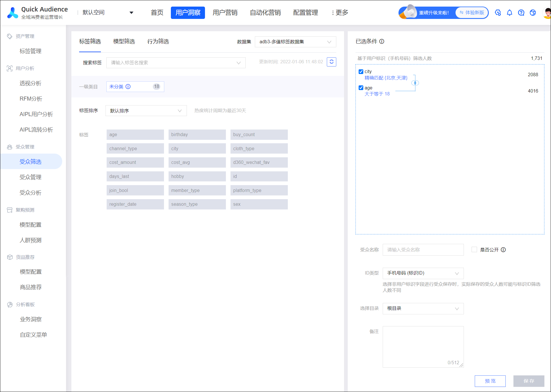This screenshot has height=392, width=551.
Task: Expand the 标签排序 默认排序 dropdown
Action: pyautogui.click(x=146, y=111)
